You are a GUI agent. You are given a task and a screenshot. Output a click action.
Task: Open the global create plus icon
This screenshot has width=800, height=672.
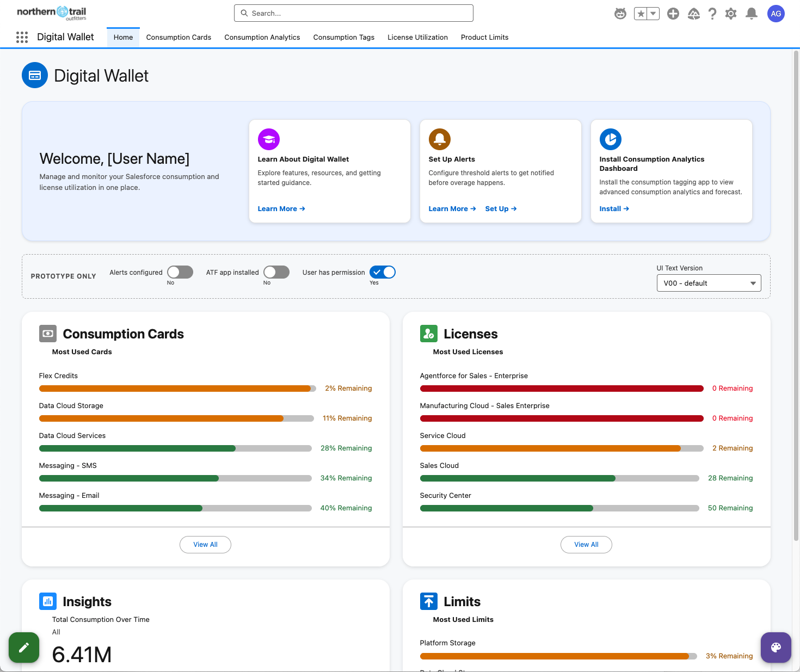[x=673, y=14]
